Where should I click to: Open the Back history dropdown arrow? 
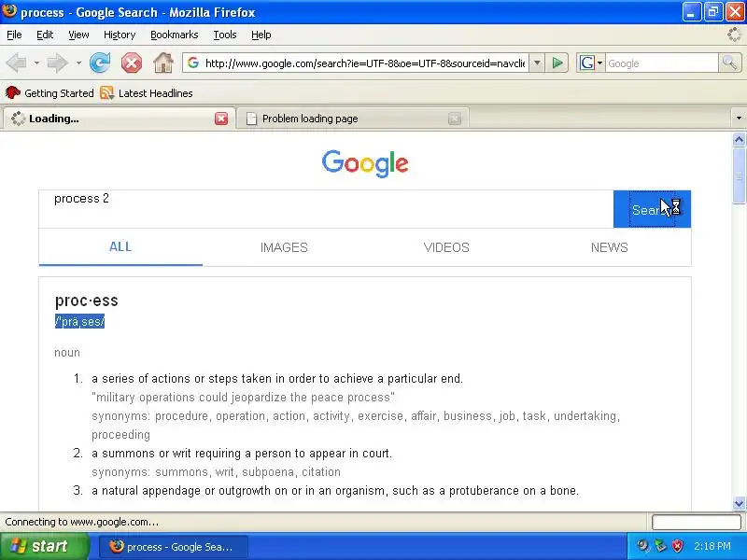[x=36, y=63]
